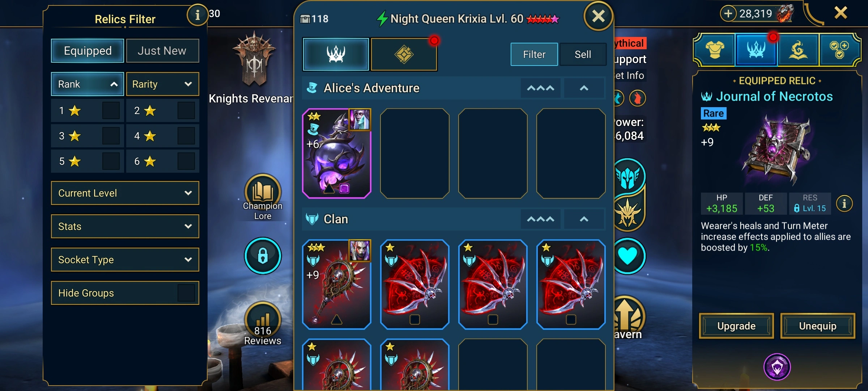Select the +9 Clan mace relic
This screenshot has height=391, width=868.
tap(336, 284)
